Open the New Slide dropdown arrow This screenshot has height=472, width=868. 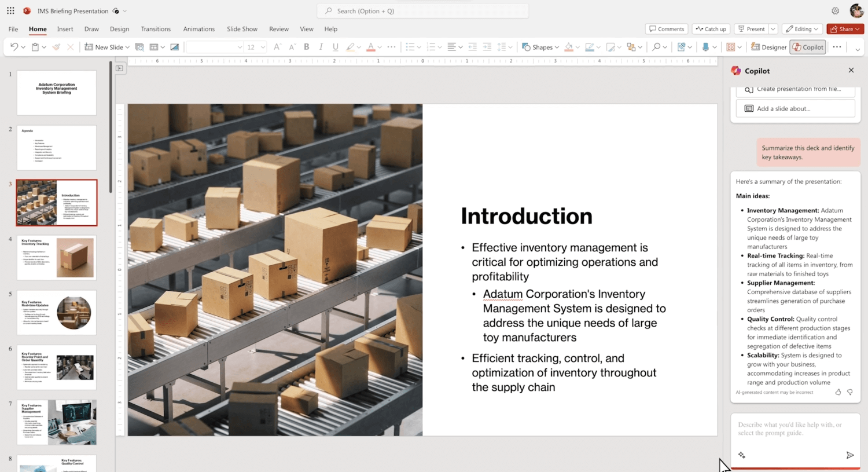(127, 47)
